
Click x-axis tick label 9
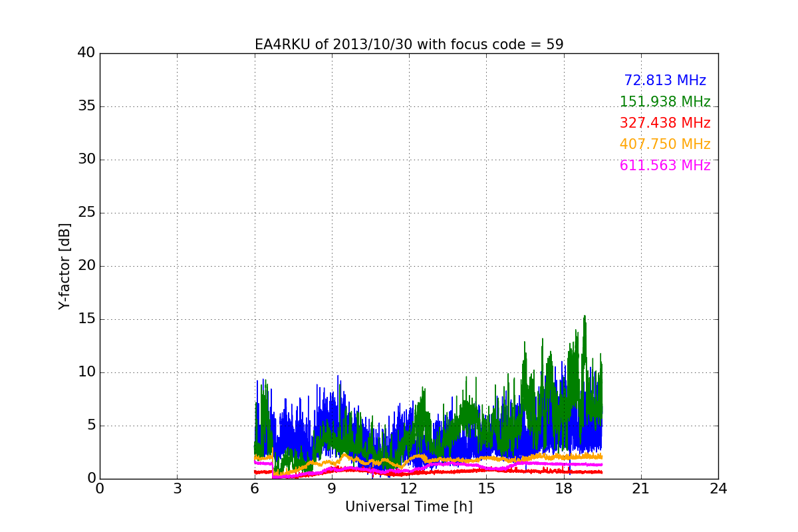pyautogui.click(x=332, y=488)
